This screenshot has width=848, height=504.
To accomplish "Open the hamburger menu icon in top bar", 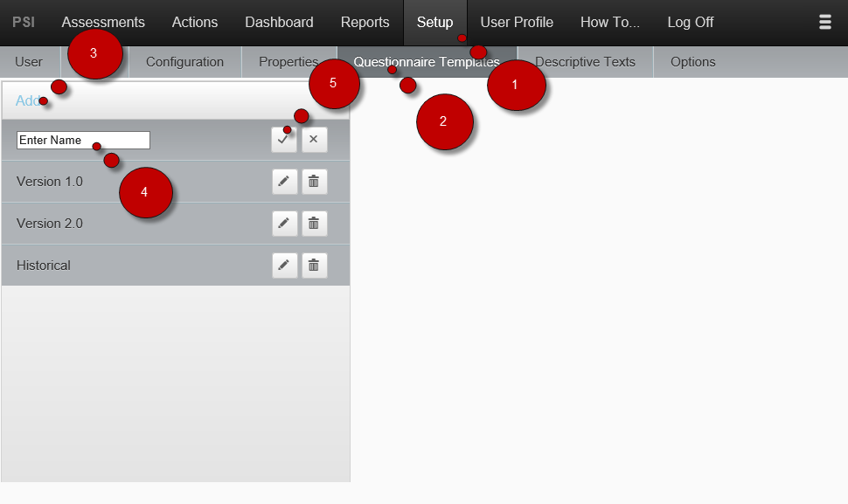I will [824, 22].
